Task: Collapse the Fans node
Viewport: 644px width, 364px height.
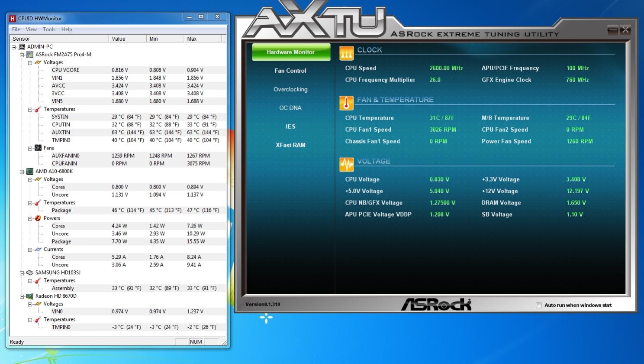Action: click(x=30, y=148)
